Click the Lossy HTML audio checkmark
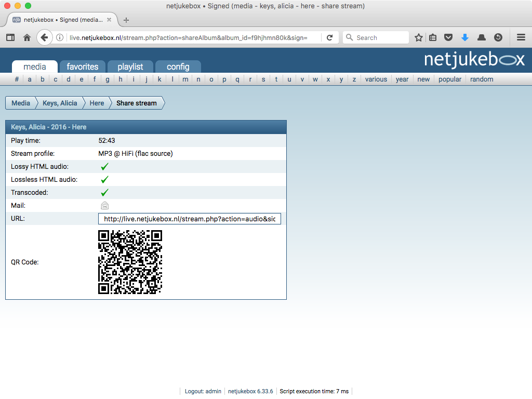This screenshot has width=532, height=399. (x=104, y=166)
